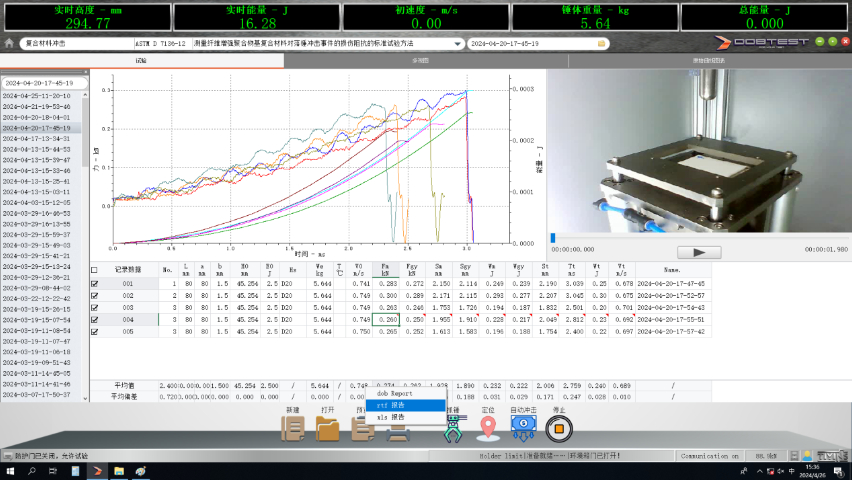The height and width of the screenshot is (480, 852).
Task: Click the 定位 location pin icon
Action: 487,429
